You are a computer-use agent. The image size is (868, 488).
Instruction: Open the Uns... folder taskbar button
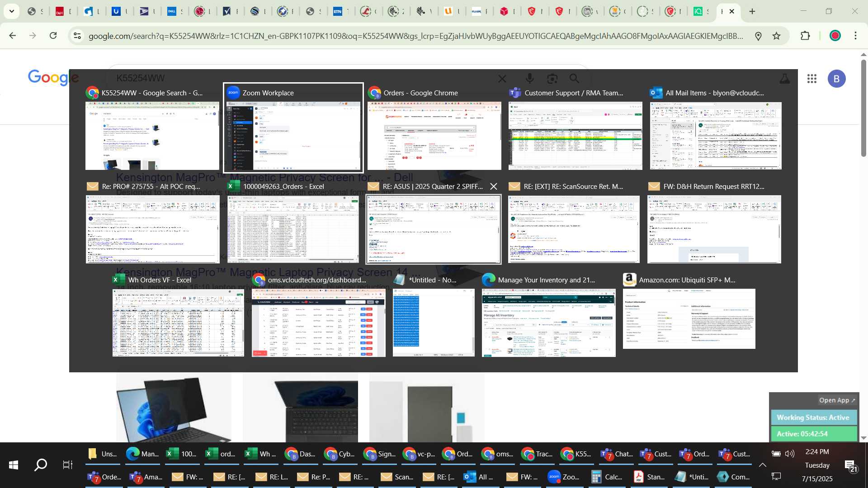[x=103, y=454]
